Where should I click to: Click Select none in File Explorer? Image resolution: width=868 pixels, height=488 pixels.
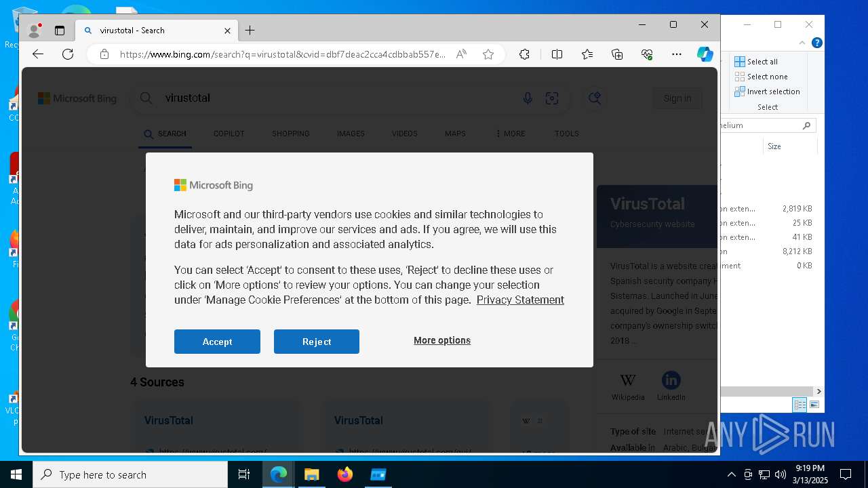tap(761, 77)
